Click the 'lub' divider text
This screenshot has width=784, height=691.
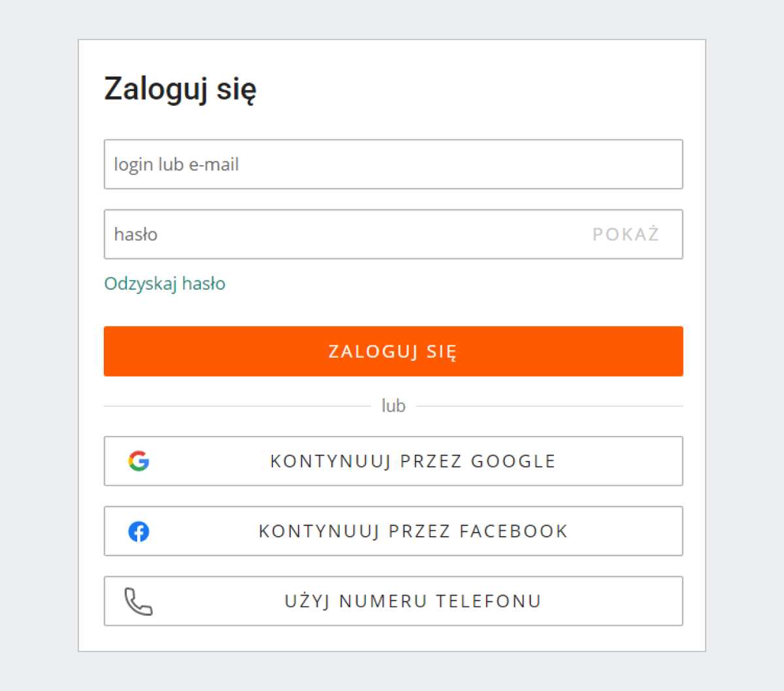point(393,405)
